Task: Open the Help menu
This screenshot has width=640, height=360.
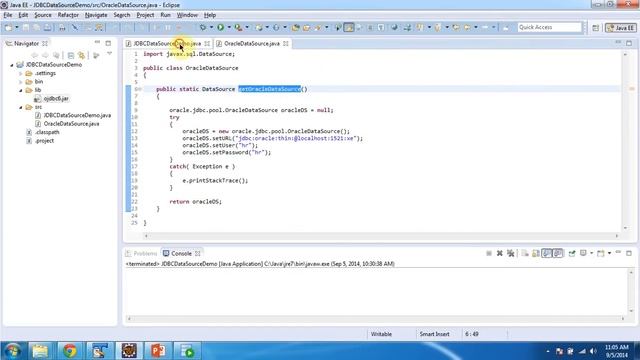Action: [x=210, y=15]
